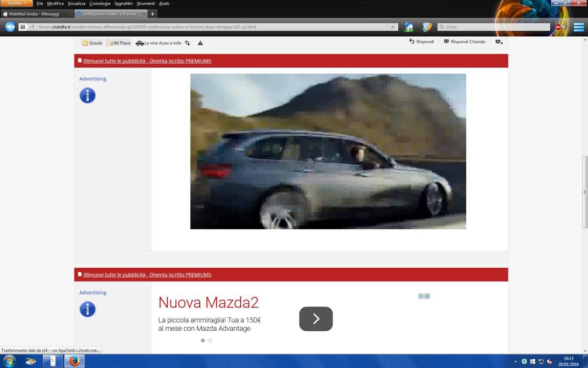Click the Windows flag tray icon
Screen dimensions: 588x368
[533, 362]
